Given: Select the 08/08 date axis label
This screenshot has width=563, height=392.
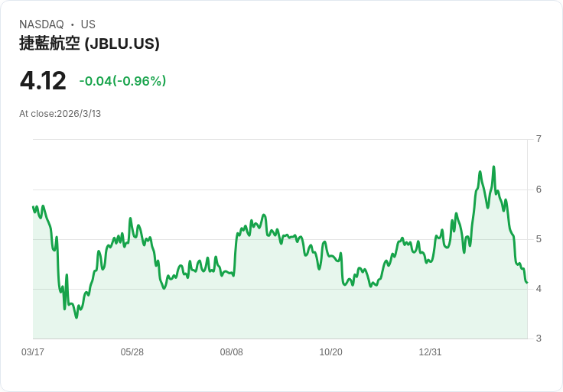Looking at the screenshot, I should pyautogui.click(x=232, y=352).
